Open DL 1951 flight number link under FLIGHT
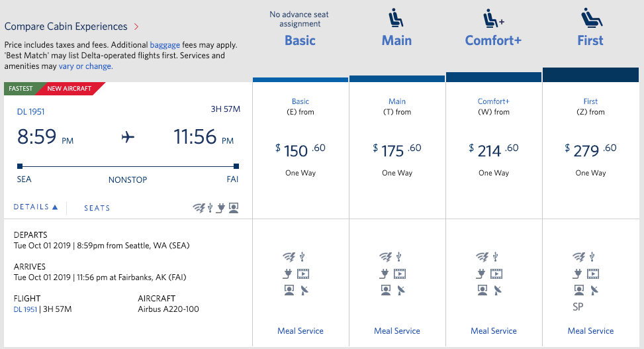Screen dimensions: 644x349 pos(25,309)
